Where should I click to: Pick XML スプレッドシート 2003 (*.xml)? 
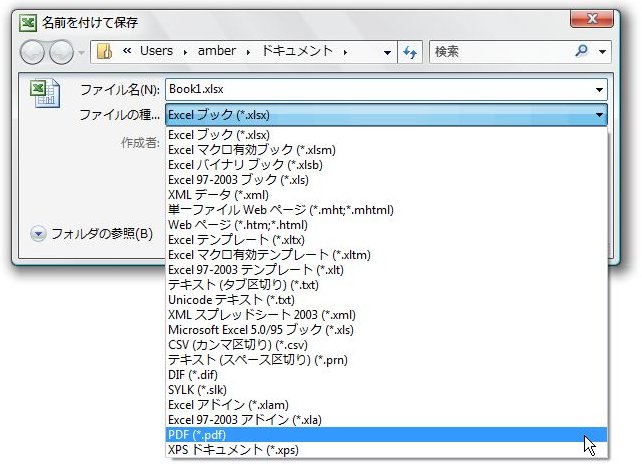387,315
